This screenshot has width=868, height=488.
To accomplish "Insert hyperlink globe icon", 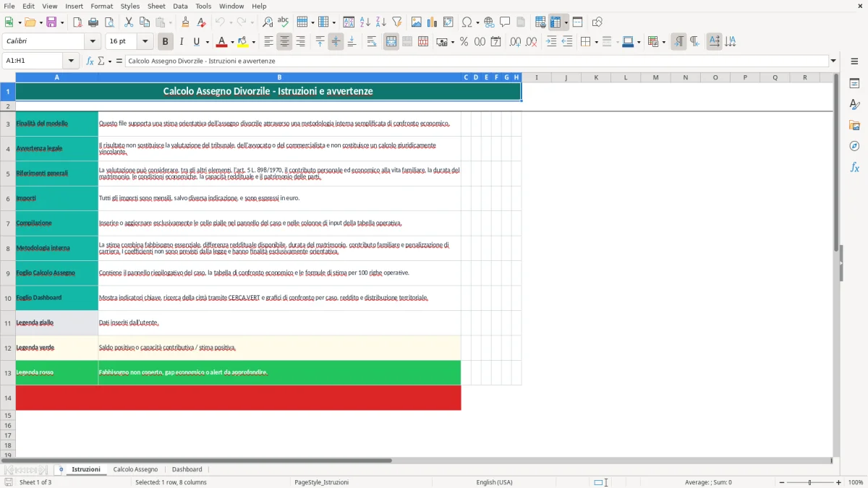I will click(490, 22).
